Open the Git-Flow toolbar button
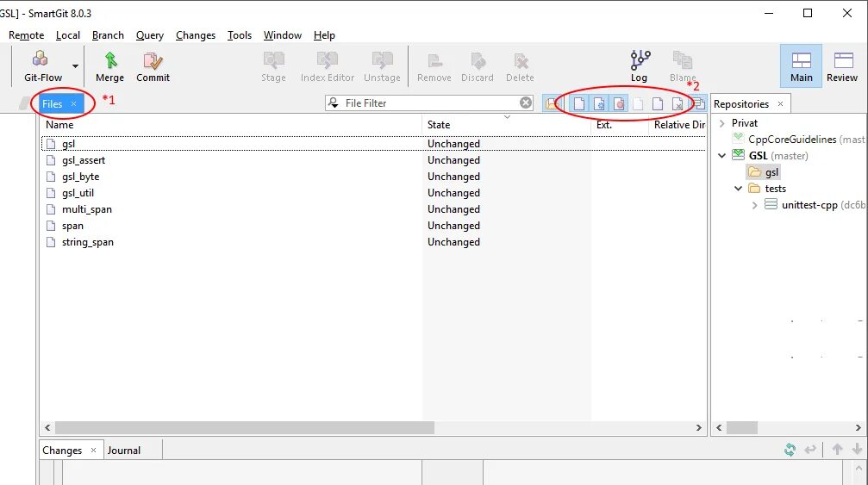This screenshot has width=868, height=485. pos(42,66)
